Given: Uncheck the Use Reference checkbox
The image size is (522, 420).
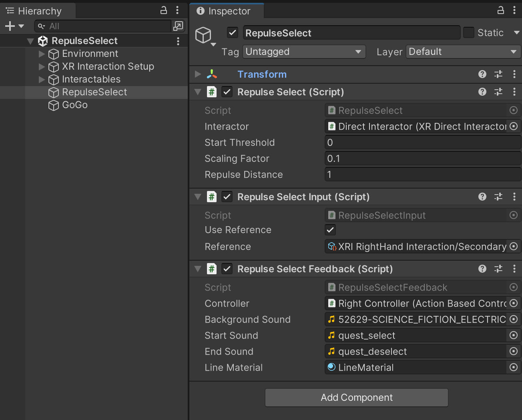Looking at the screenshot, I should click(330, 230).
